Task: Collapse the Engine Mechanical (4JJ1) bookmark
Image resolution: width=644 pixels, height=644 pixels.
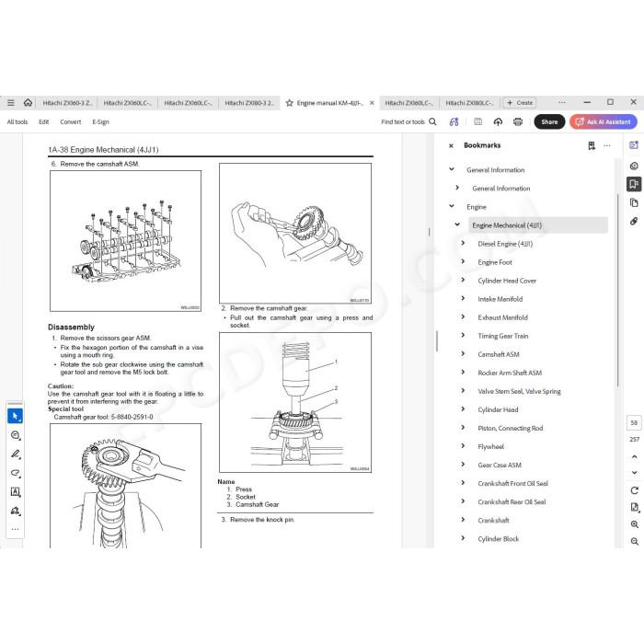Action: 457,224
